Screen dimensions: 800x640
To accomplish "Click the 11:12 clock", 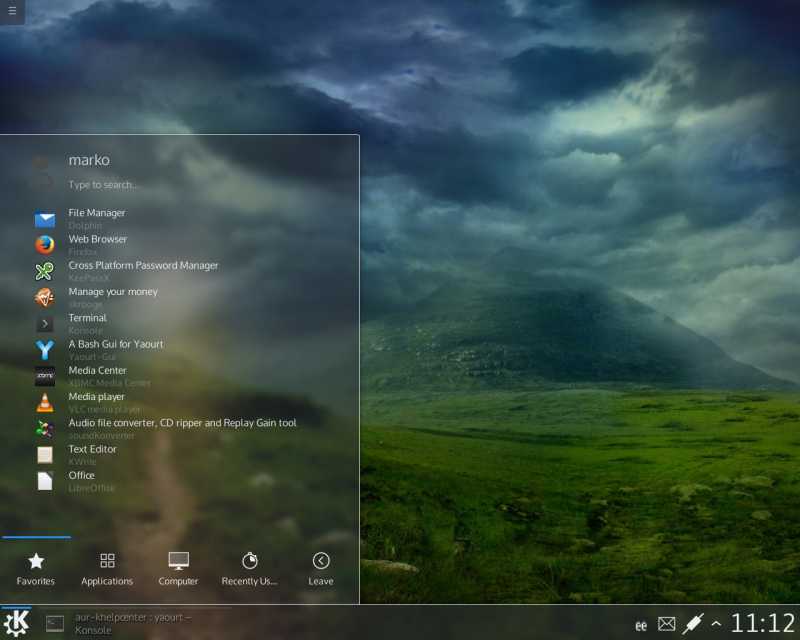I will 763,623.
